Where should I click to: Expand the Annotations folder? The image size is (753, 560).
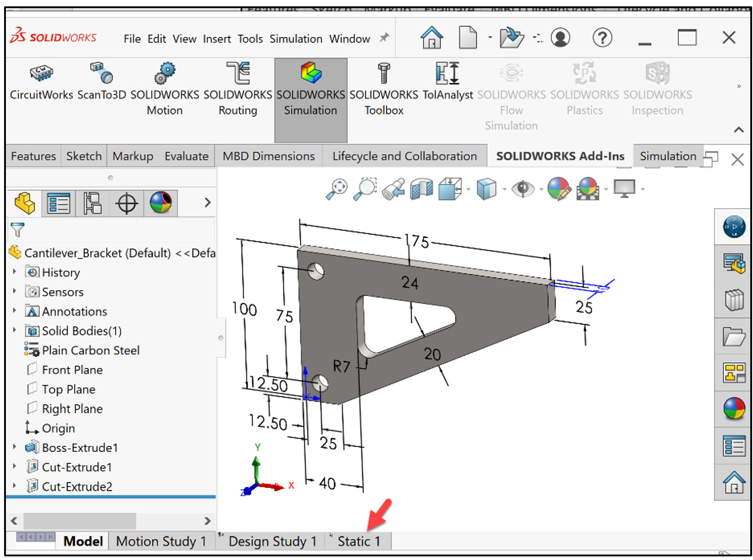tap(13, 311)
